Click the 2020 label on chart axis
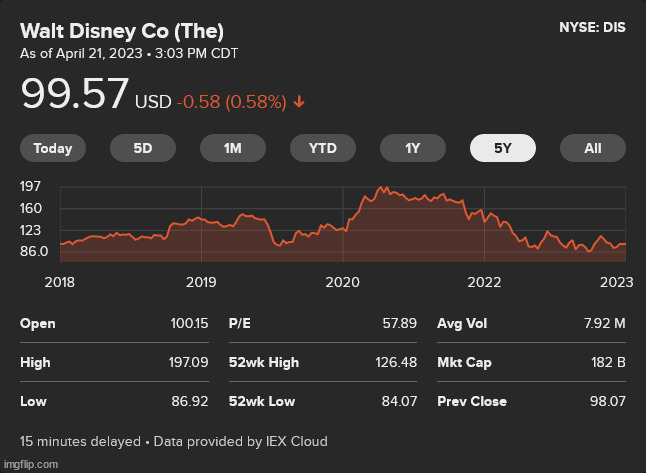 pyautogui.click(x=342, y=282)
